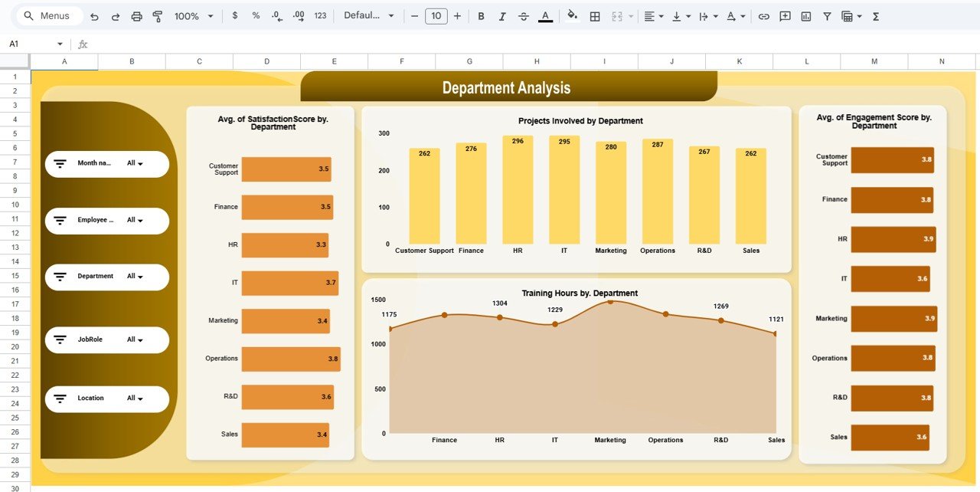
Task: Click the Undo button
Action: coord(93,15)
